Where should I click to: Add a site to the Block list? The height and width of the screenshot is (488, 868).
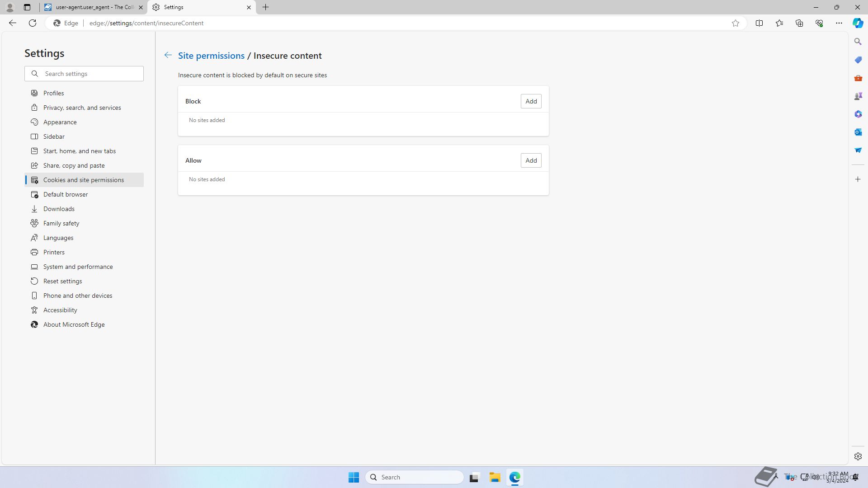point(531,101)
